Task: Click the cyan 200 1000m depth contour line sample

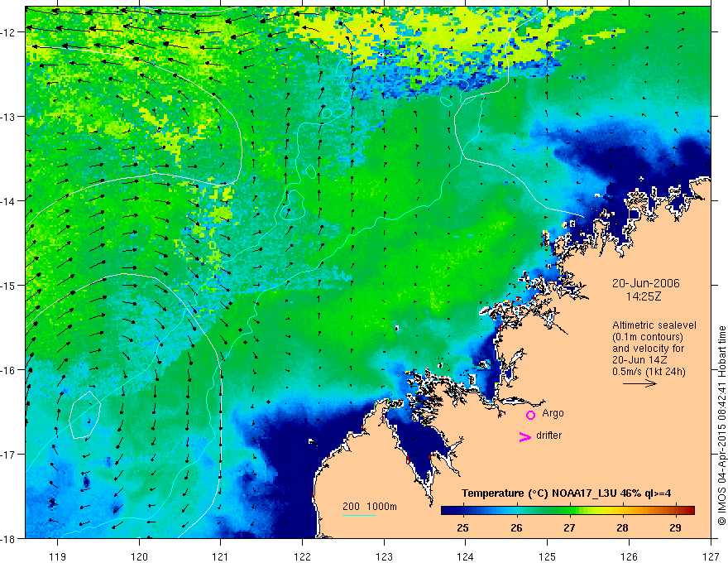Action: coord(359,515)
